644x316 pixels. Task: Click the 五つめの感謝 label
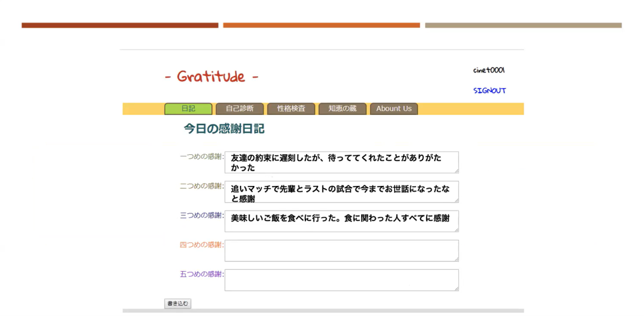(202, 274)
